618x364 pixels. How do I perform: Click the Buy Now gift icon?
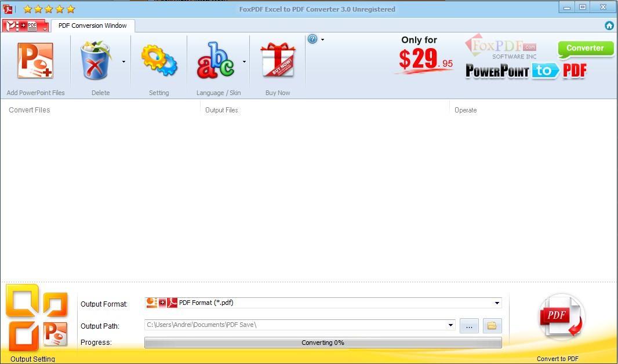[278, 61]
